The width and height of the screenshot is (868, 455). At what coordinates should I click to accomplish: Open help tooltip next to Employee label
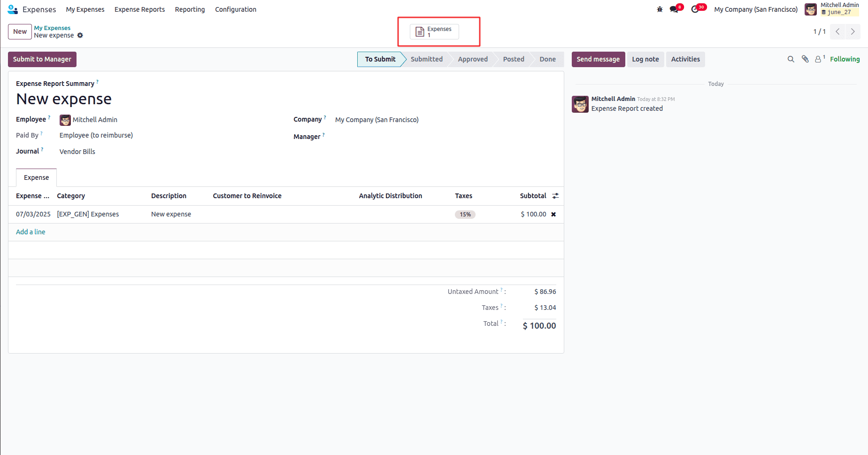(x=49, y=117)
